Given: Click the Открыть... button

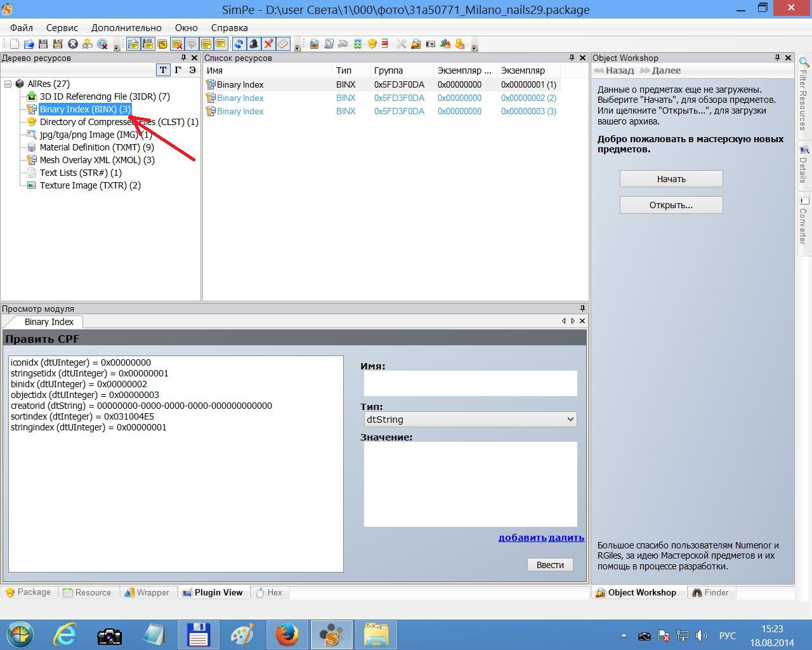Looking at the screenshot, I should [x=671, y=205].
